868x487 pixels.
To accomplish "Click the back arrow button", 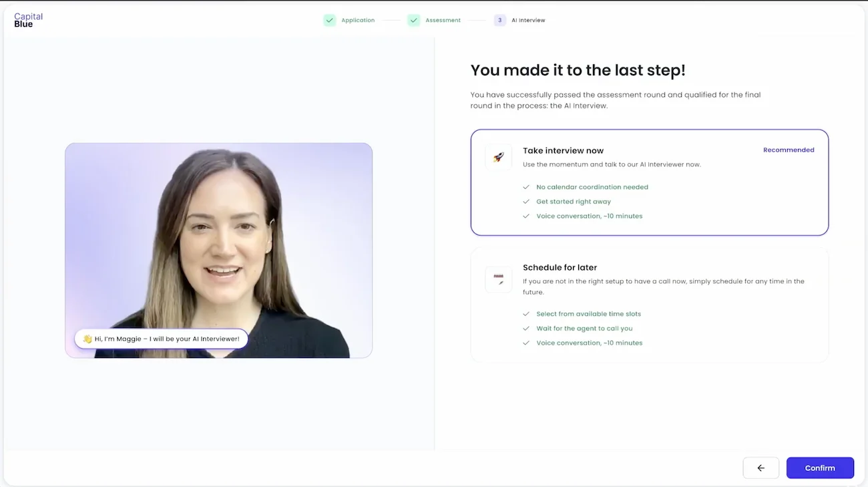I will click(761, 468).
